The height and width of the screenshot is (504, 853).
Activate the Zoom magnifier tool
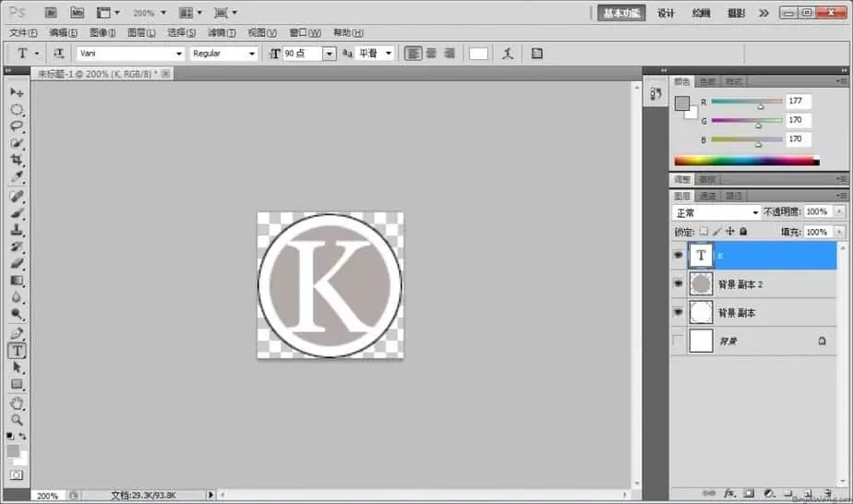tap(17, 420)
